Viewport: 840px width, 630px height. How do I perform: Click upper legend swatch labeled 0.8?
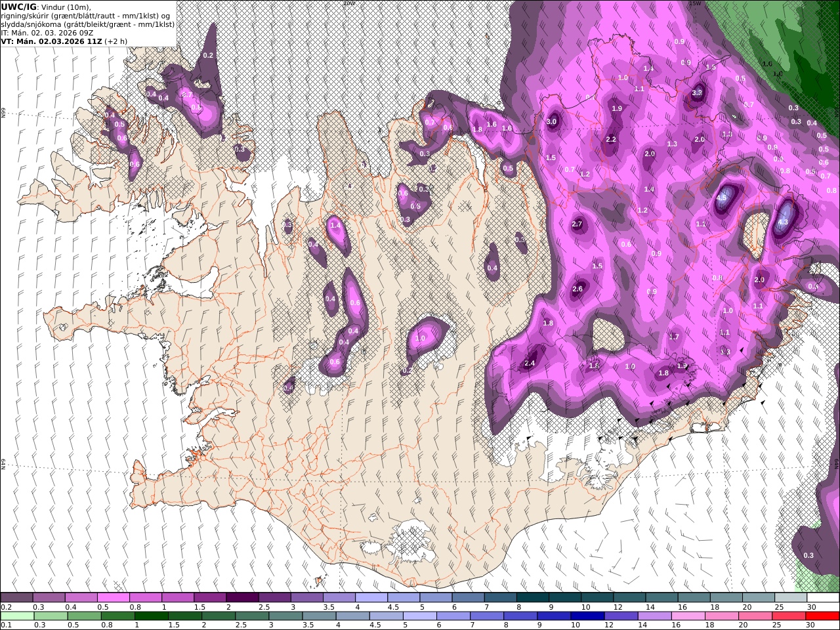pyautogui.click(x=145, y=598)
